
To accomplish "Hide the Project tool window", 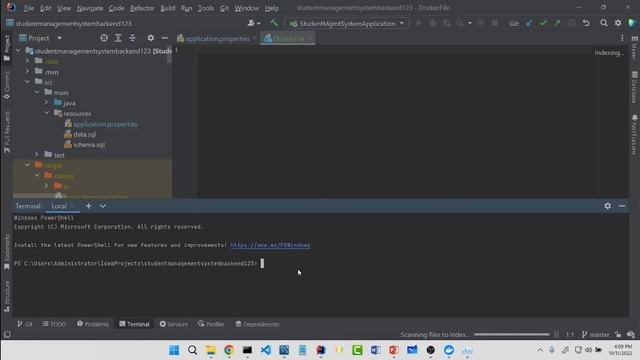I will tap(164, 38).
